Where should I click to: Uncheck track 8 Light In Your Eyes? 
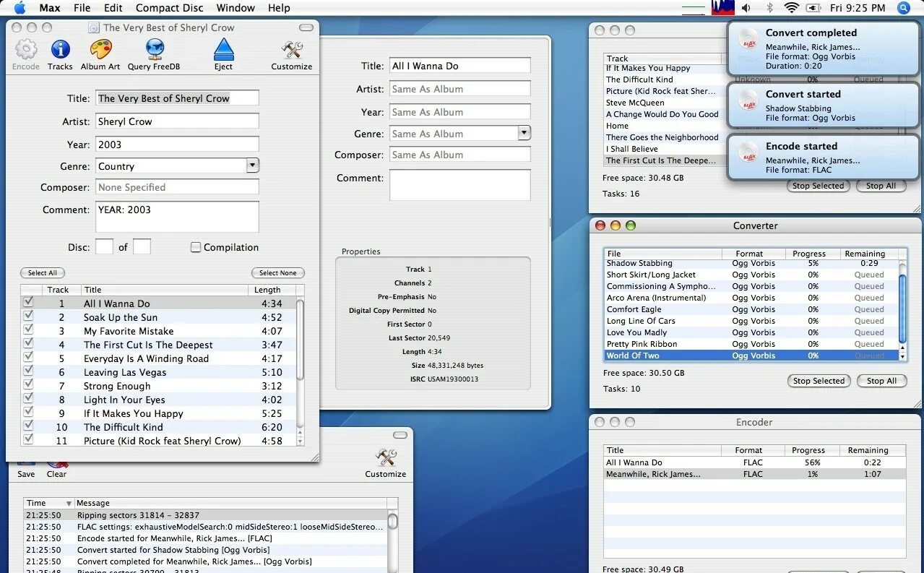tap(28, 399)
